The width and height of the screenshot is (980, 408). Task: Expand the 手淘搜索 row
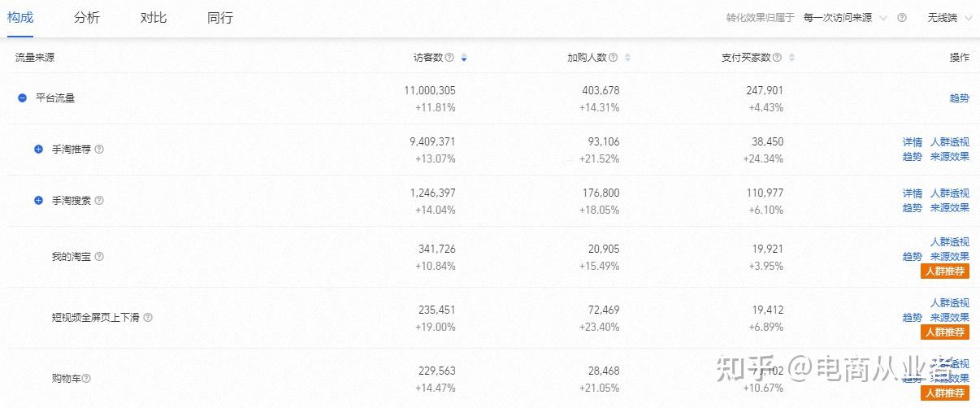[x=38, y=201]
